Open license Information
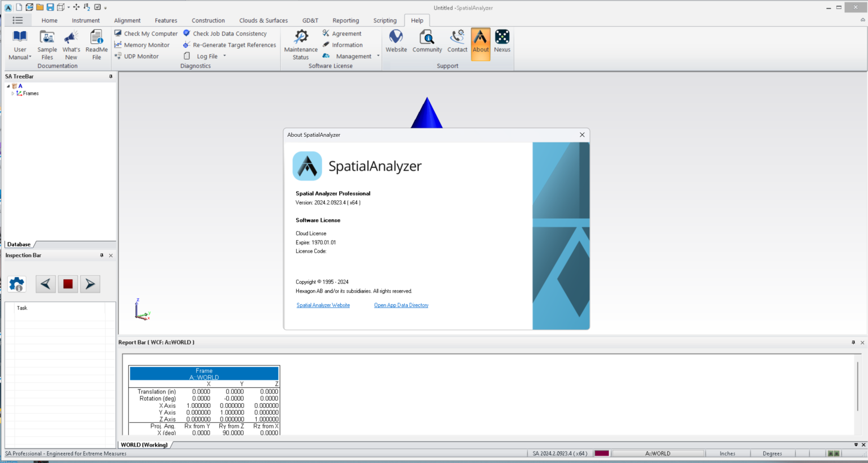This screenshot has height=463, width=868. (x=342, y=45)
